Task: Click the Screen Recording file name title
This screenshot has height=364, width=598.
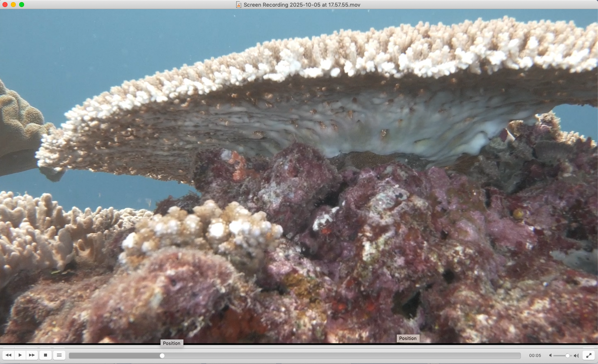Action: [x=301, y=4]
